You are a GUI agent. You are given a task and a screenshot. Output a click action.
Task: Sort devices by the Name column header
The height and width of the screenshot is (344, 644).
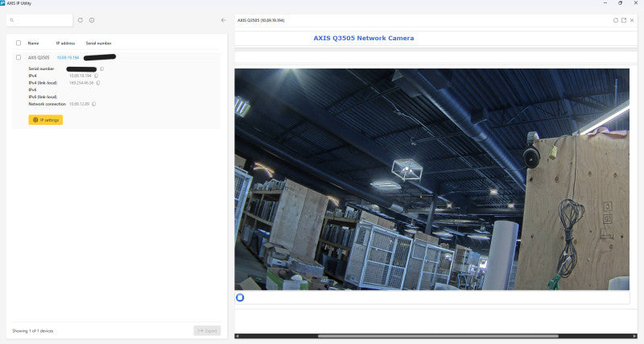33,44
